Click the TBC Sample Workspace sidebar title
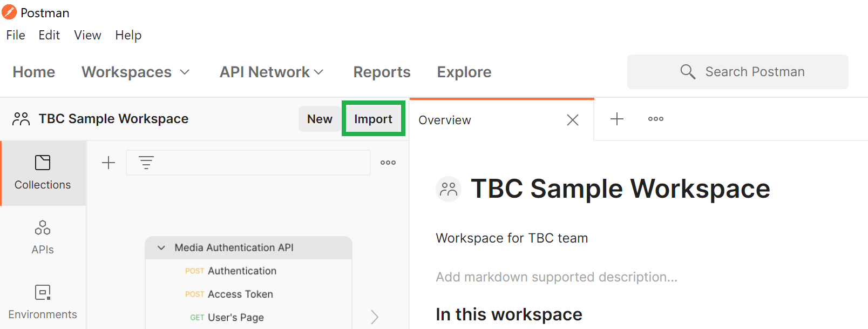 click(113, 119)
